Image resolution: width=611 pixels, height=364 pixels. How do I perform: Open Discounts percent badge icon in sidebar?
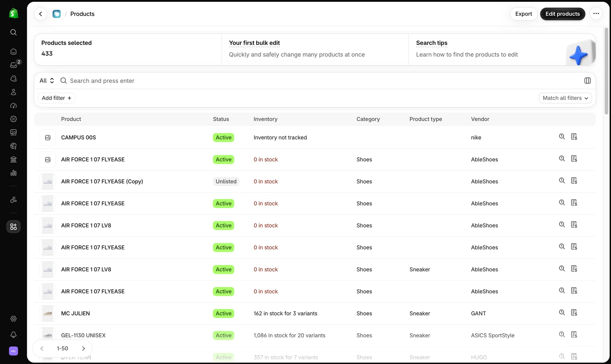pyautogui.click(x=14, y=119)
